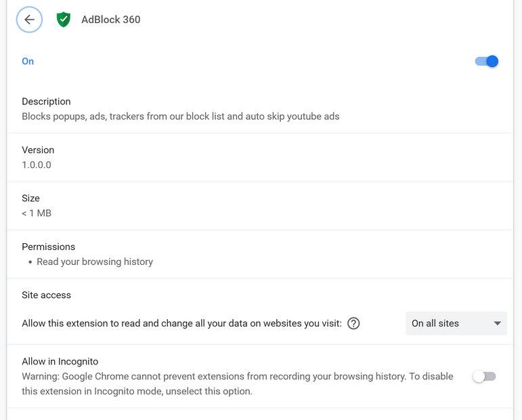This screenshot has height=420, width=522.
Task: Select the Description heading
Action: coord(46,102)
